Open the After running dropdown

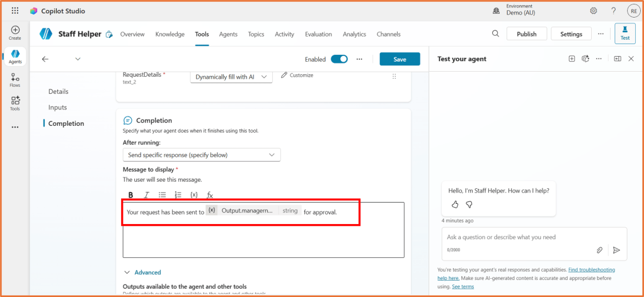pos(201,155)
